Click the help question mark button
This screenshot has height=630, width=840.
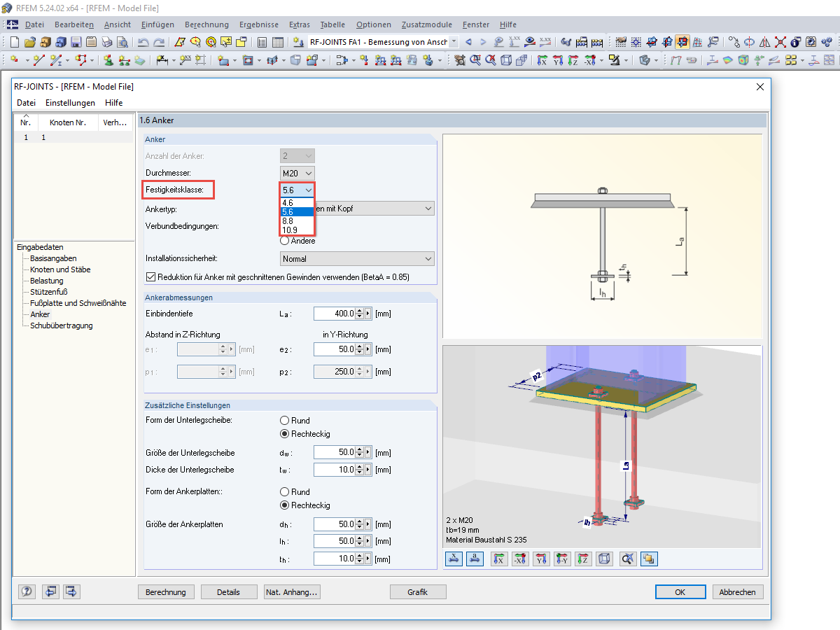click(x=27, y=591)
